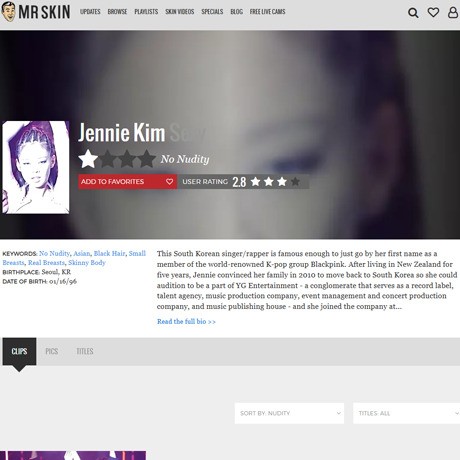Open the search magnifier icon

413,13
